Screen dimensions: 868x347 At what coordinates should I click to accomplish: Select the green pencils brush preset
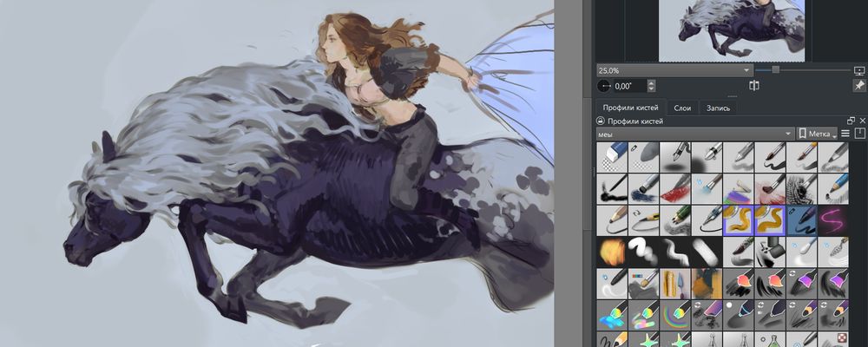[x=675, y=220]
